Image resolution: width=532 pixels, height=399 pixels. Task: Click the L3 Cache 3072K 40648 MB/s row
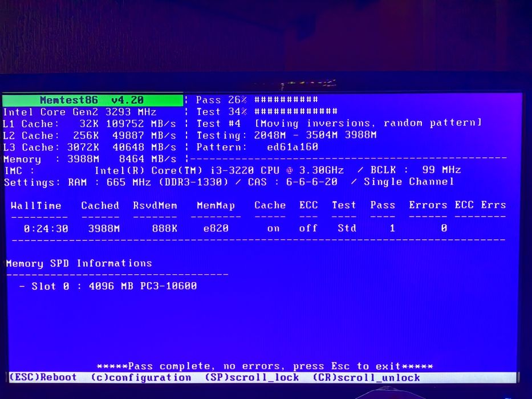90,147
